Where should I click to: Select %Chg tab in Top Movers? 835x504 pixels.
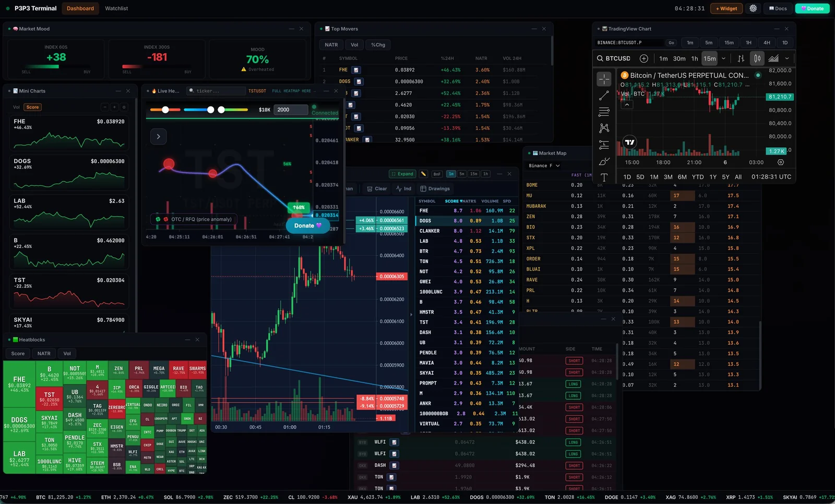[x=378, y=45]
